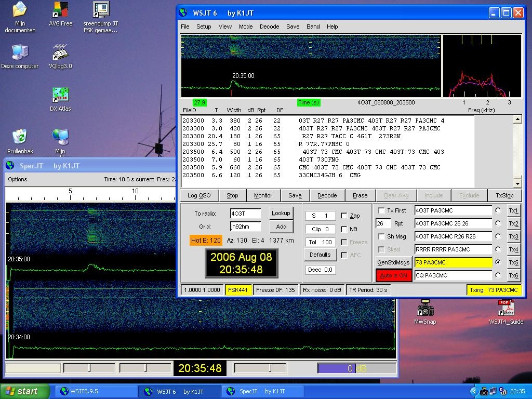The width and height of the screenshot is (532, 399).
Task: Click the Defaults button
Action: click(320, 255)
